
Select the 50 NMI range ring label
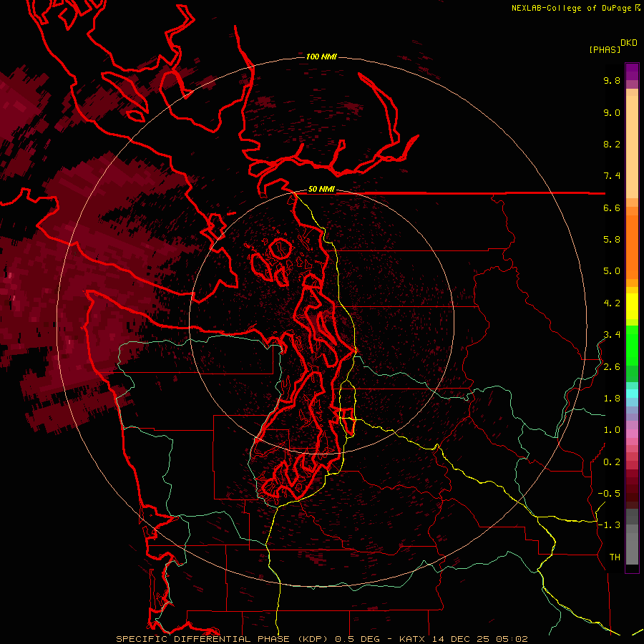pyautogui.click(x=321, y=190)
